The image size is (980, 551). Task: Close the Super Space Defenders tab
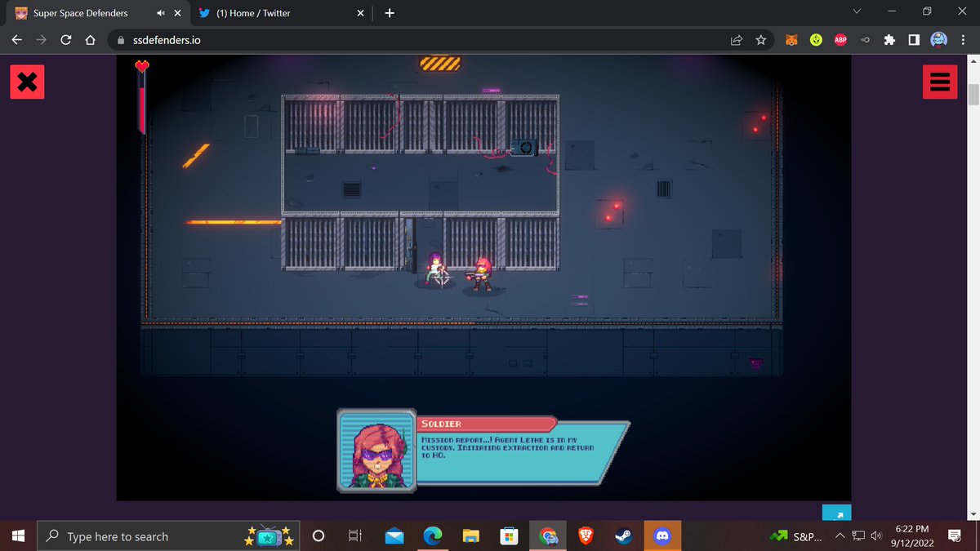click(x=177, y=13)
